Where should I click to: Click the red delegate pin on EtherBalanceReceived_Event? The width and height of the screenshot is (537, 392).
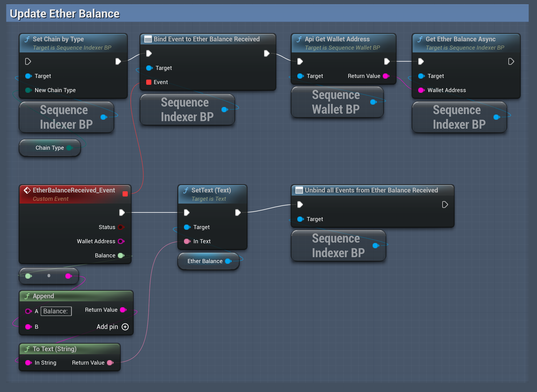coord(125,194)
